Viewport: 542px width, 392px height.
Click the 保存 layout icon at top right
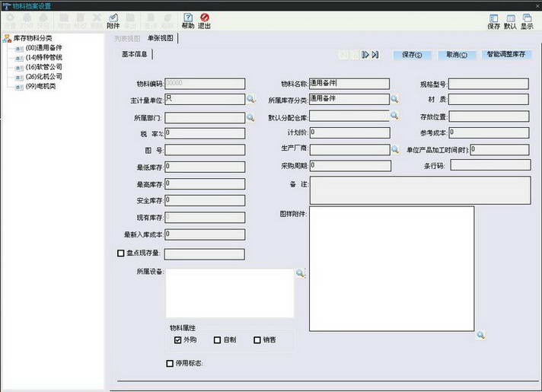pos(493,21)
